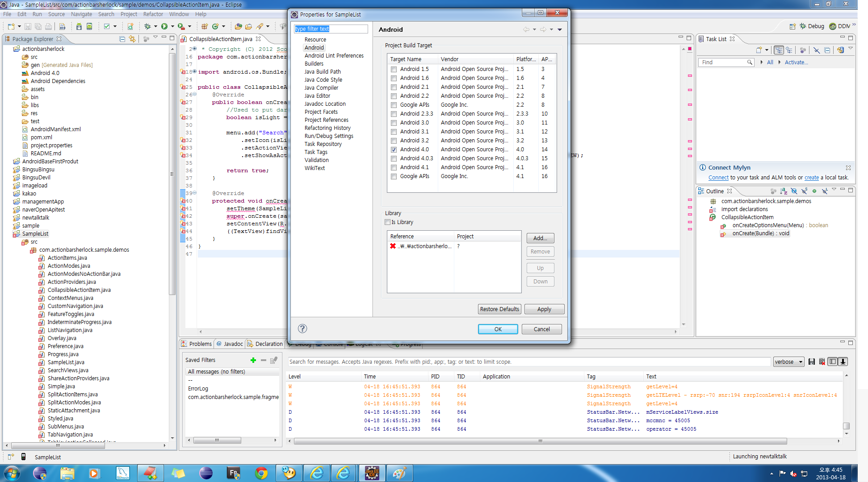This screenshot has width=868, height=482.
Task: Click OK in the Properties dialog
Action: (x=498, y=329)
